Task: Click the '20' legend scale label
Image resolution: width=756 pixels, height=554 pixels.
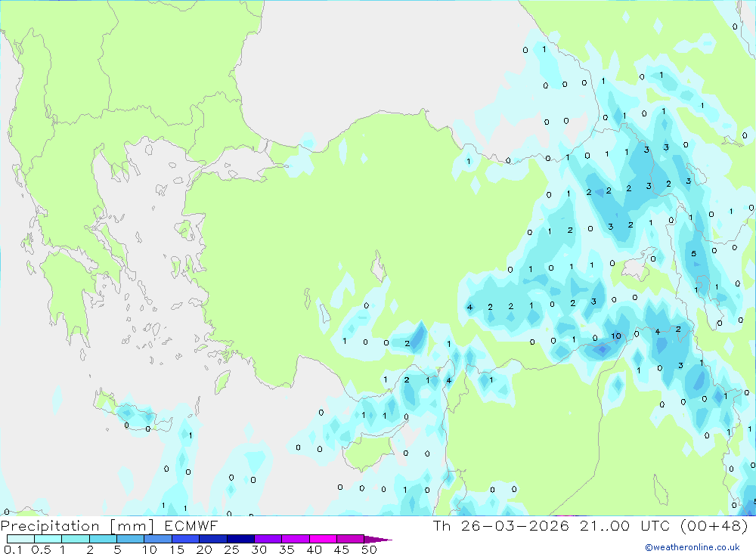Action: [x=204, y=549]
